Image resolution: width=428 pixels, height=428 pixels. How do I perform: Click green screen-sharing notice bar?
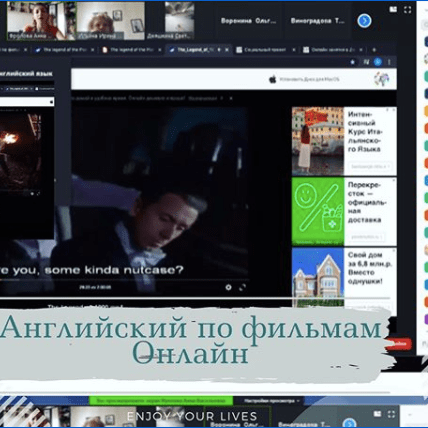click(161, 400)
